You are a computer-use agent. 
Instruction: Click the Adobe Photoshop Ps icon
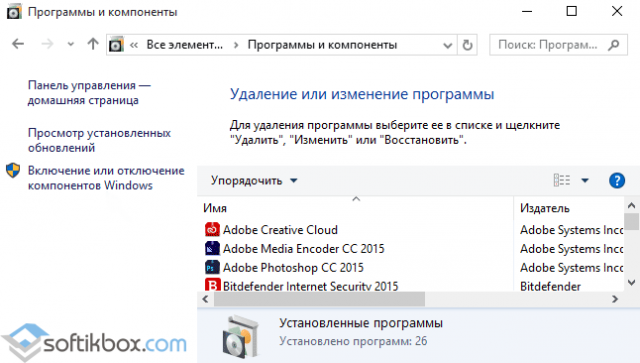tap(212, 267)
